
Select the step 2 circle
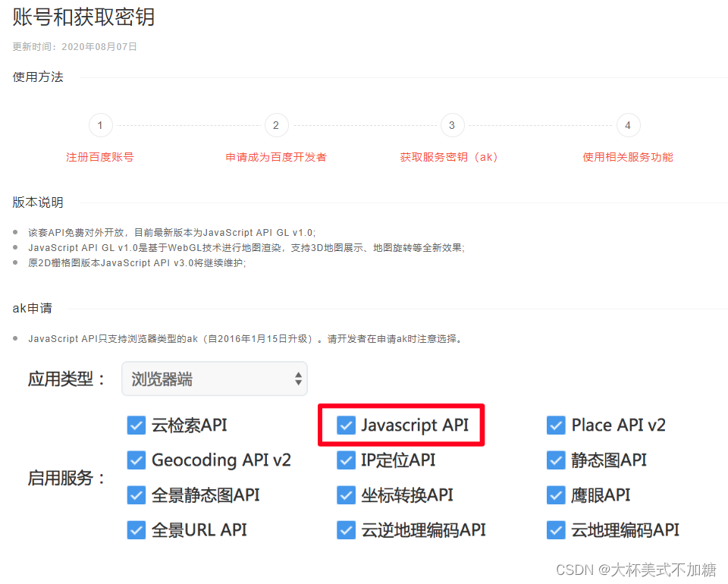pyautogui.click(x=276, y=125)
